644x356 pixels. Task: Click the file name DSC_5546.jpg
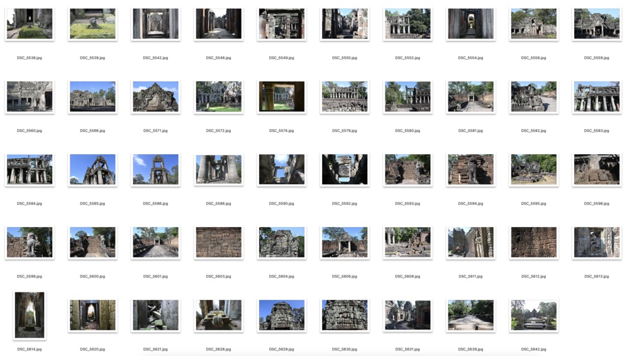click(218, 58)
